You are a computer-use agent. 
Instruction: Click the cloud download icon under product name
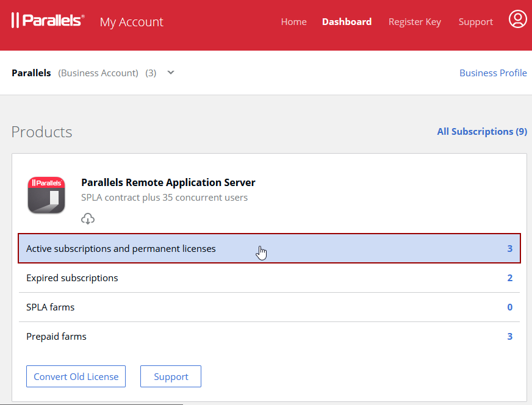pyautogui.click(x=88, y=219)
